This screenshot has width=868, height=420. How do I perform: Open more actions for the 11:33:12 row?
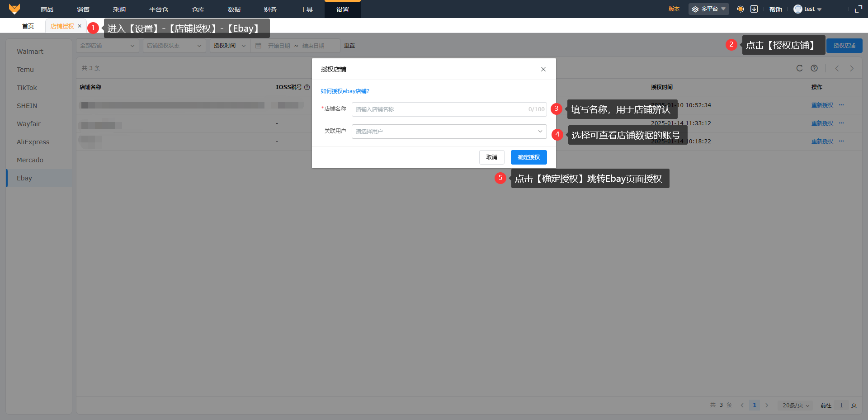(x=841, y=123)
